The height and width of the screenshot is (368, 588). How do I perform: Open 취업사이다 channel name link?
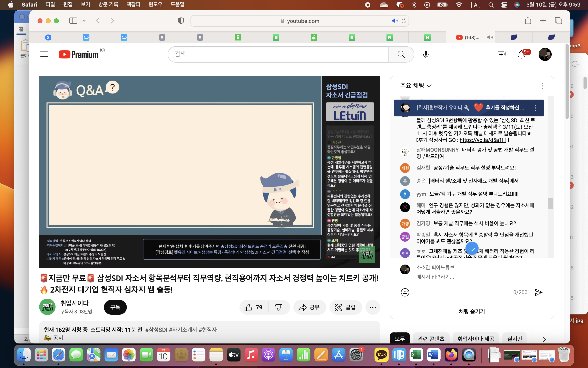(x=75, y=303)
